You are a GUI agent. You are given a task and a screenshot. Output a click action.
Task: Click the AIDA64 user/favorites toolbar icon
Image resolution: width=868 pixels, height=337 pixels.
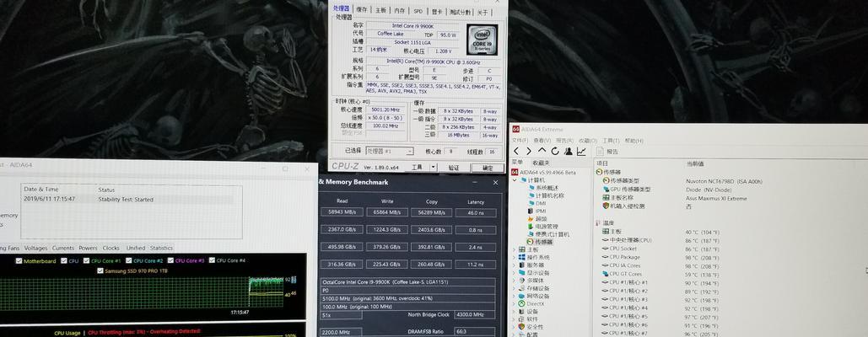(569, 151)
